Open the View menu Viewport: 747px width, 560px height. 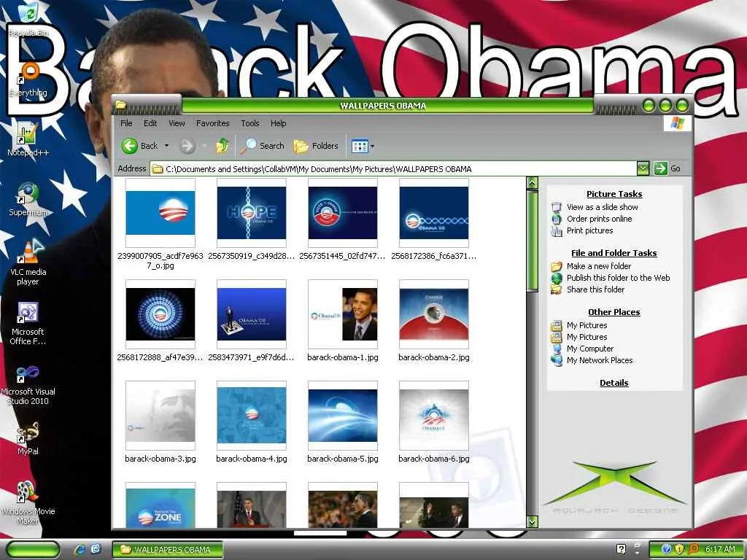click(x=177, y=123)
